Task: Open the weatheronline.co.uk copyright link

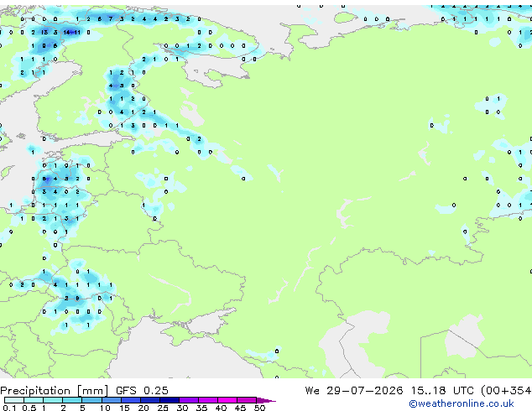Action: click(x=462, y=403)
